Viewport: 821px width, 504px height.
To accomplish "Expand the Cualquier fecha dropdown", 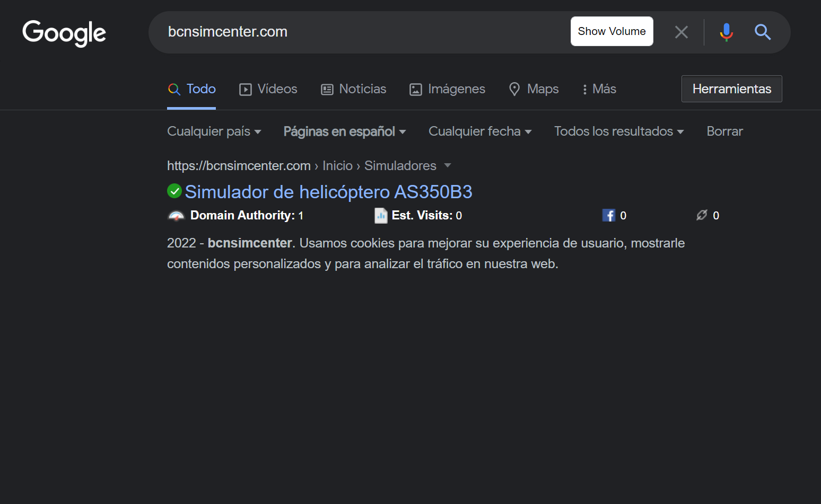I will click(480, 131).
